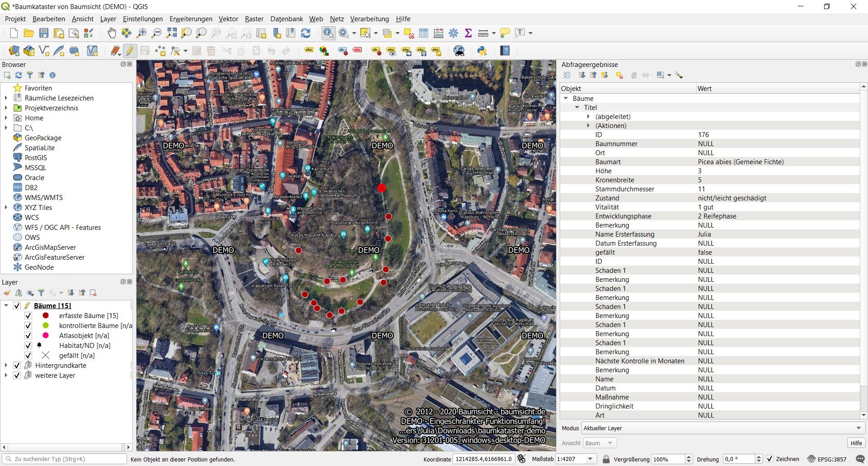Screen dimensions: 868x466
Task: Toggle the Habitat/ND legend checkbox
Action: tap(28, 345)
